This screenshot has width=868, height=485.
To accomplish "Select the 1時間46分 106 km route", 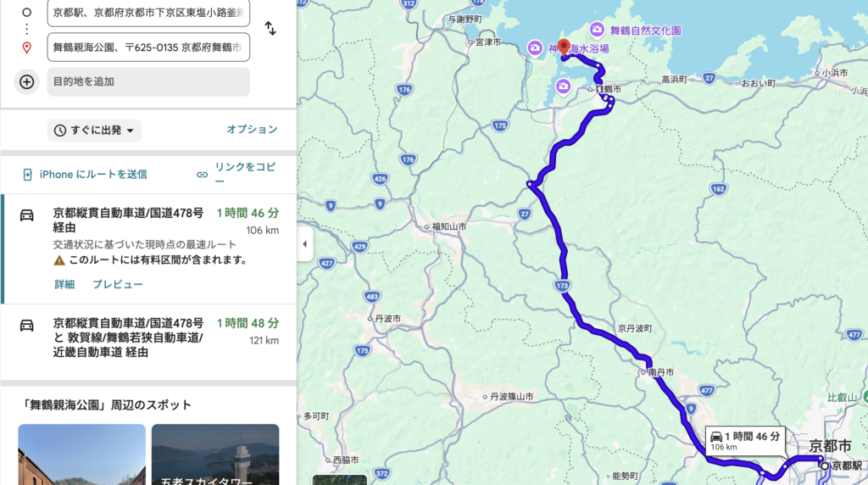I will (x=148, y=248).
